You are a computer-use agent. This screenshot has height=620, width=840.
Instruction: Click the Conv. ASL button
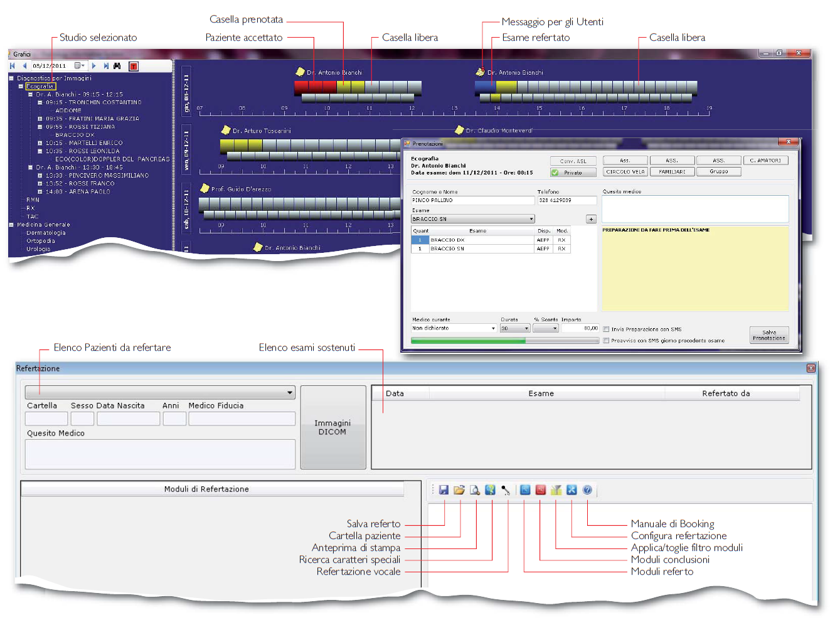coord(573,161)
